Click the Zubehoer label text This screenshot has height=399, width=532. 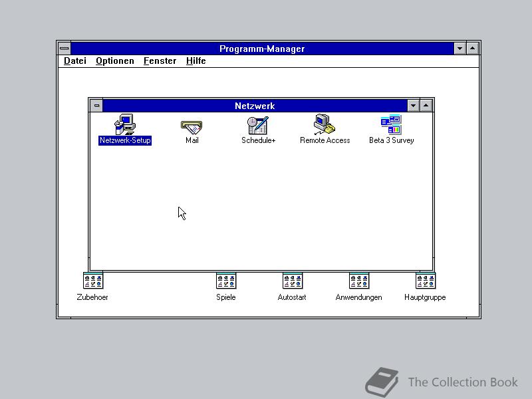pos(92,297)
